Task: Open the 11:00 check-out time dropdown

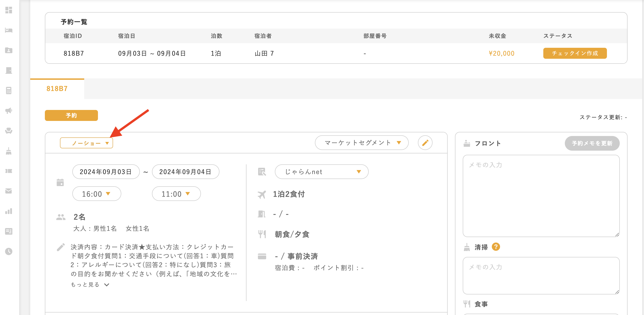Action: click(176, 194)
